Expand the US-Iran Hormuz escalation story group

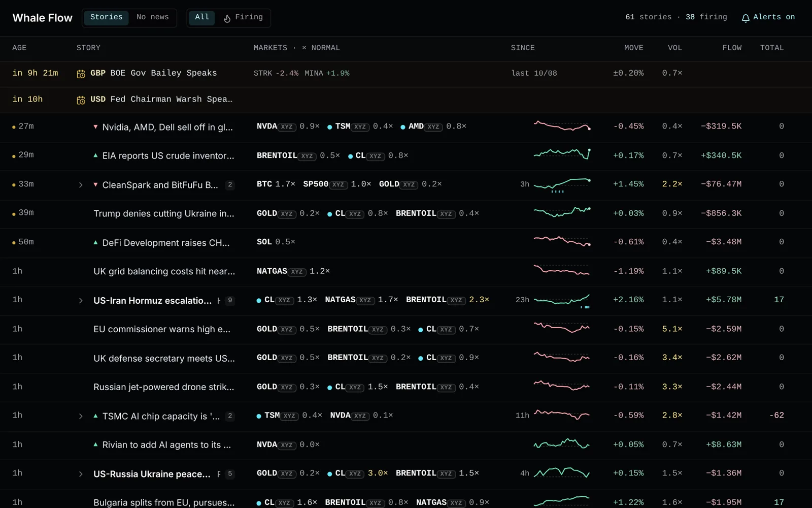pyautogui.click(x=81, y=301)
